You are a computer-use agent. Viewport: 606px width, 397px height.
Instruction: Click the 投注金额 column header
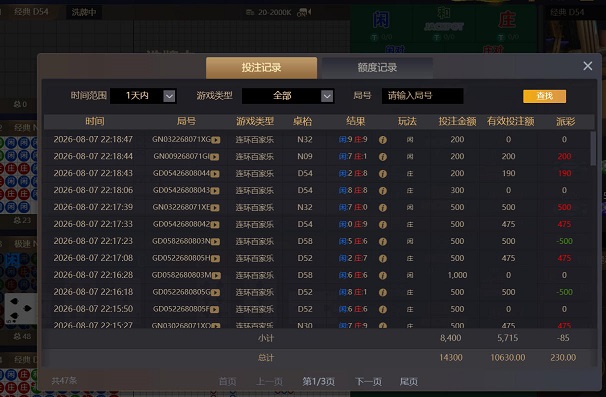point(457,121)
